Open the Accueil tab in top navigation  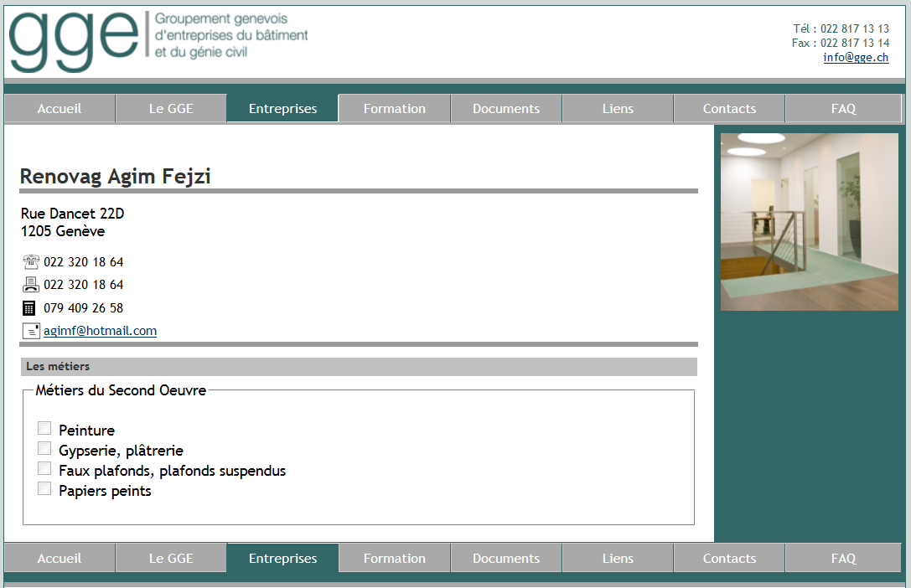tap(60, 109)
